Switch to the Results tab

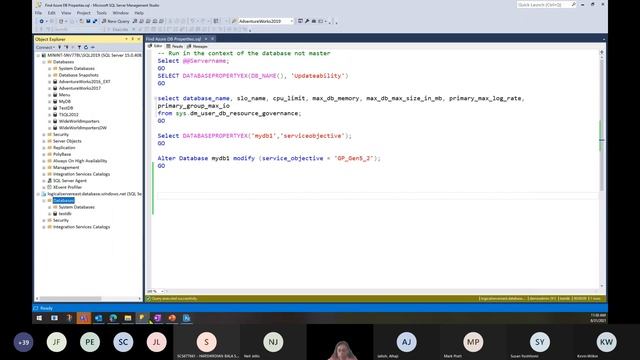pos(174,46)
